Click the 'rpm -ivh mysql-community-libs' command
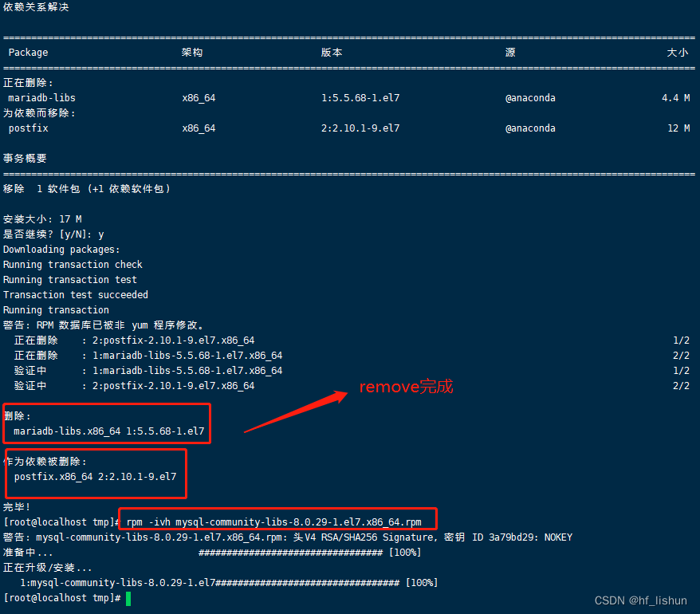 273,522
